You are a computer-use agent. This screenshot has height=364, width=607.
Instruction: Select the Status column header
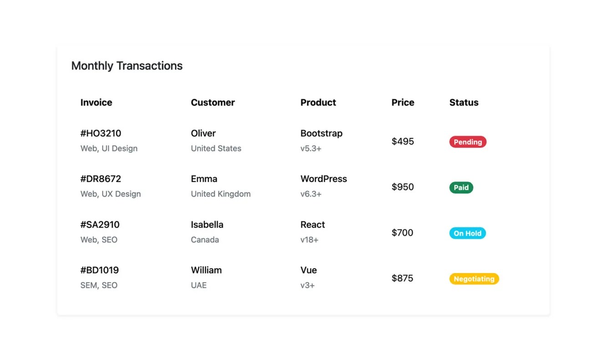click(464, 102)
